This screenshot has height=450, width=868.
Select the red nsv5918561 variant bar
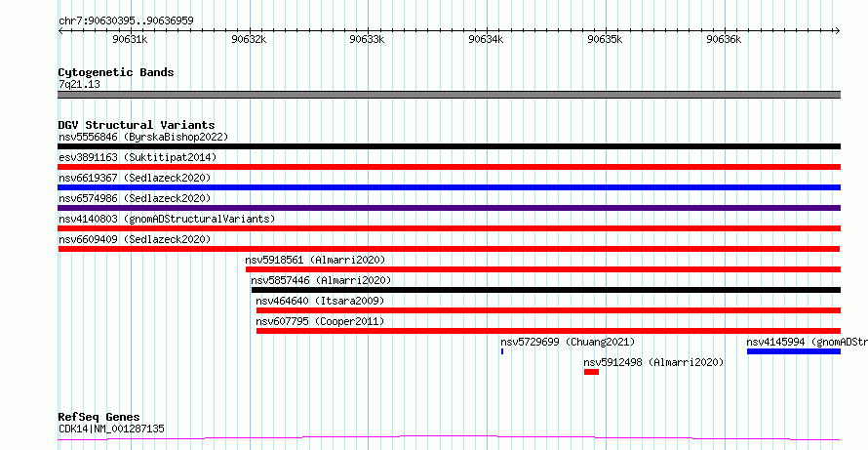coord(543,269)
